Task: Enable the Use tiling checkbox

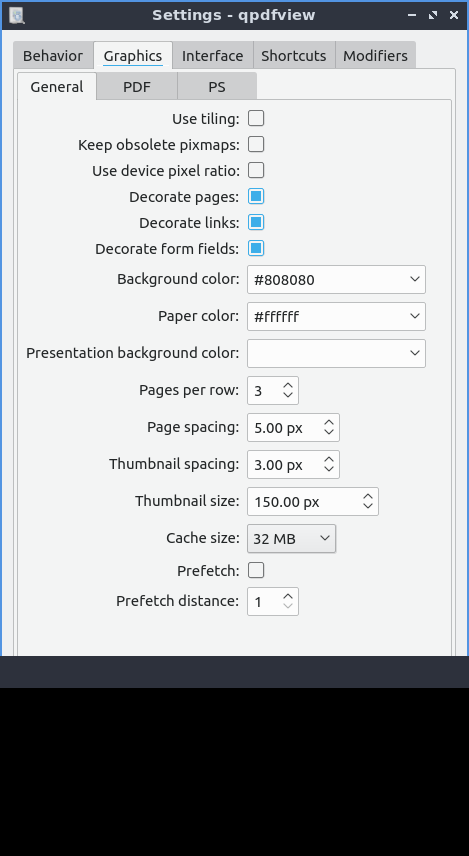Action: point(256,118)
